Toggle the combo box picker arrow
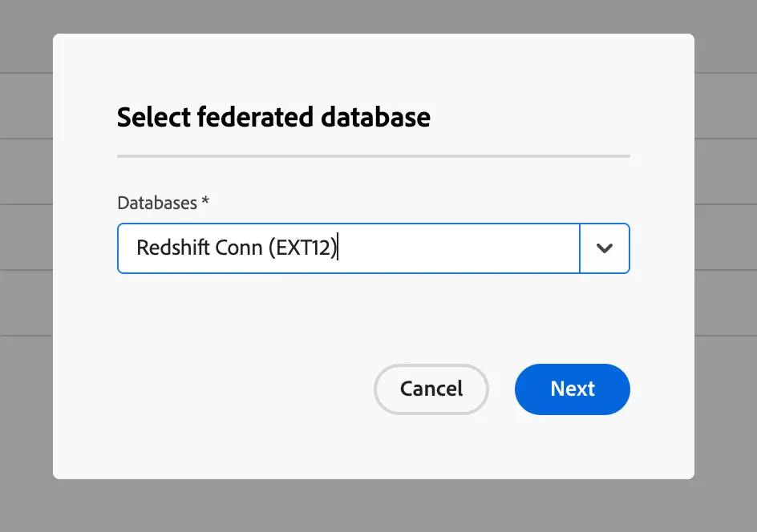The width and height of the screenshot is (757, 532). pos(605,248)
